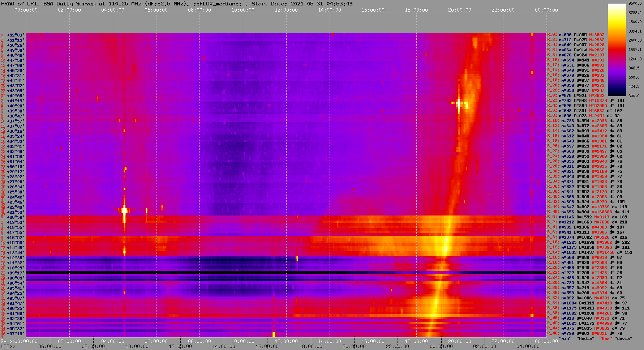Click the stats row with m=1146 D=1592
This screenshot has height=350, width=644.
[x=587, y=217]
